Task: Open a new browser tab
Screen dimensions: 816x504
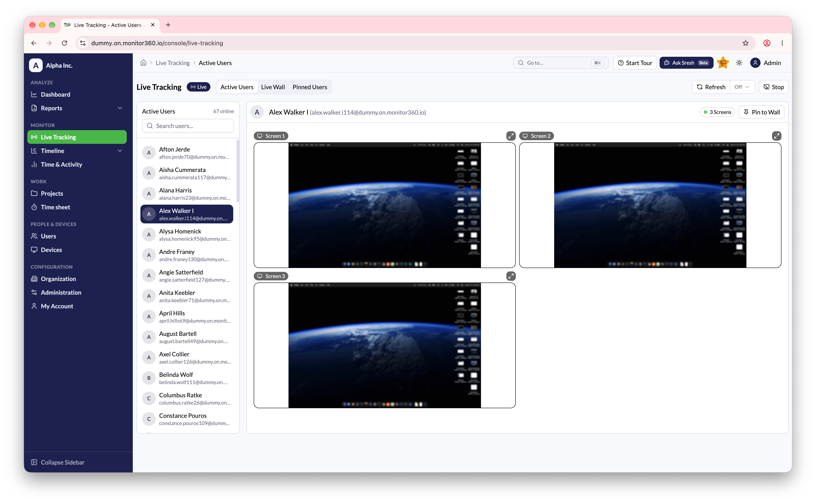Action: (x=168, y=25)
